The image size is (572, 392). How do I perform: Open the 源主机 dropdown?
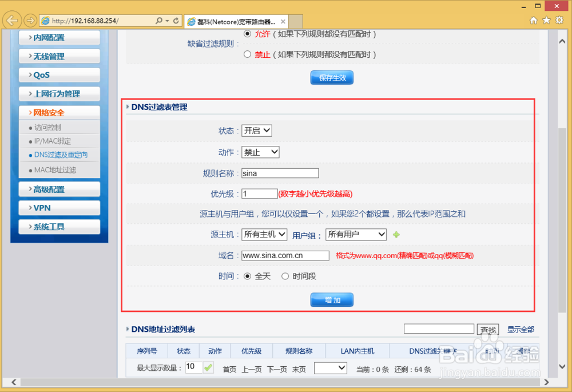pyautogui.click(x=264, y=235)
